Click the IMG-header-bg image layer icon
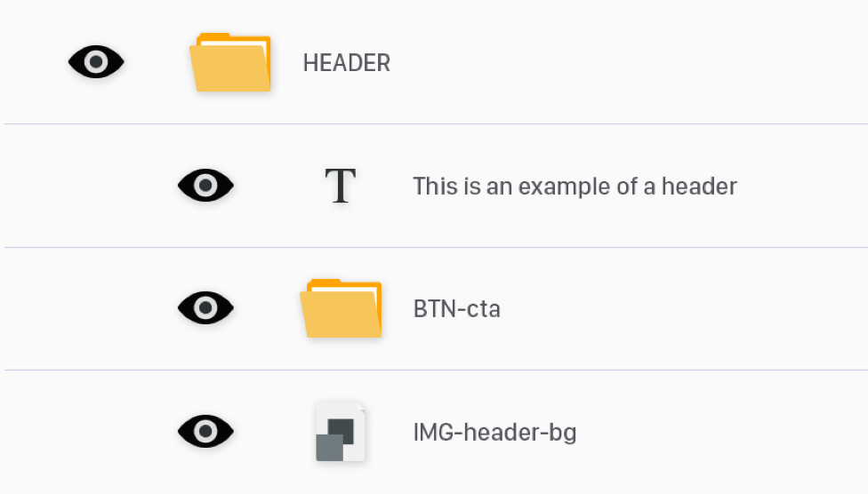Viewport: 868px width, 494px height. tap(340, 432)
